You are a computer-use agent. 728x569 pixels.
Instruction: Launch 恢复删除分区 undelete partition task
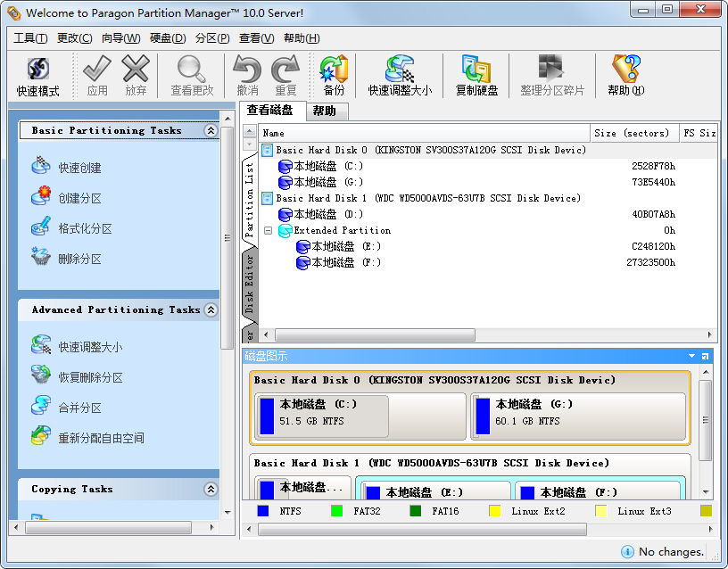tap(90, 377)
